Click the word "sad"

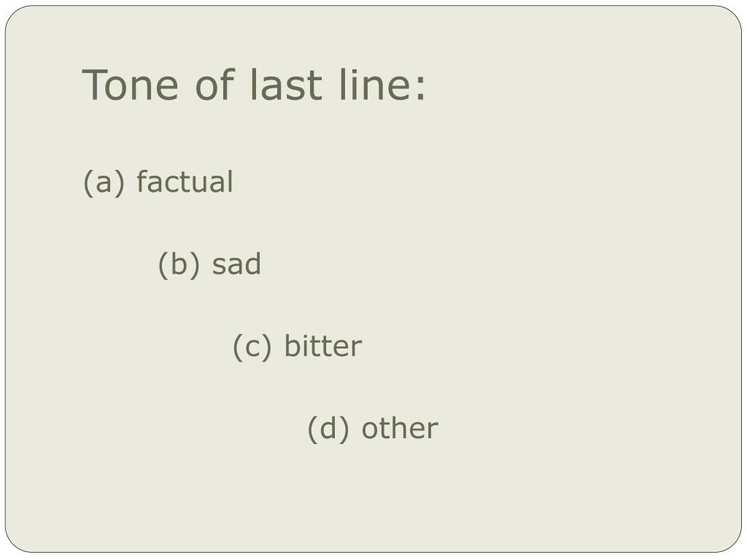coord(236,264)
